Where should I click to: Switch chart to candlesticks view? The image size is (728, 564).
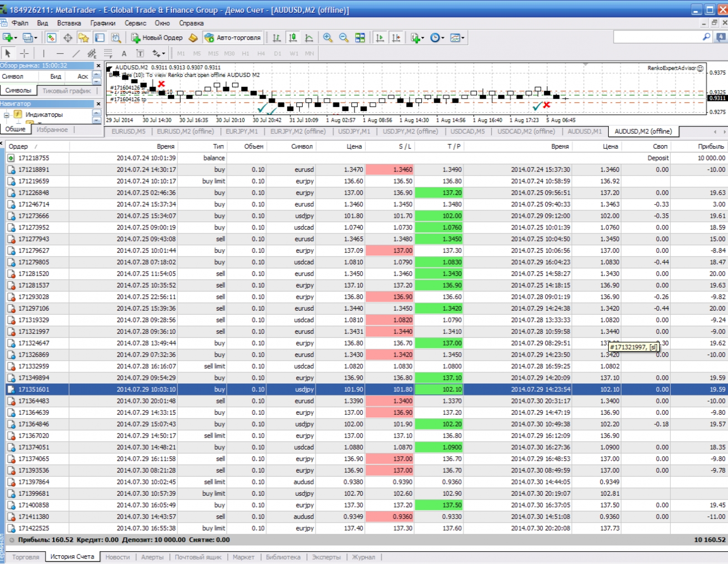click(293, 38)
